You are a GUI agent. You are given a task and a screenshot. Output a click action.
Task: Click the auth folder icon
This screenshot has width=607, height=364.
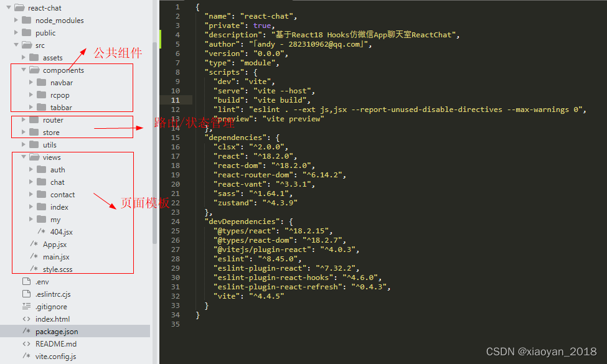point(42,169)
